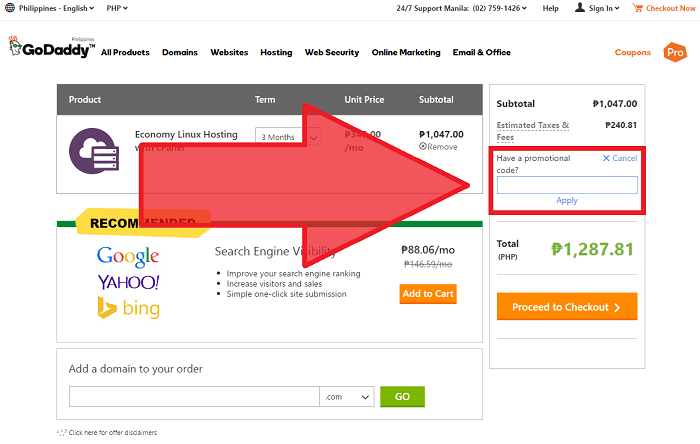Viewport: 700px width, 444px height.
Task: Select the .com domain extension dropdown
Action: click(347, 397)
